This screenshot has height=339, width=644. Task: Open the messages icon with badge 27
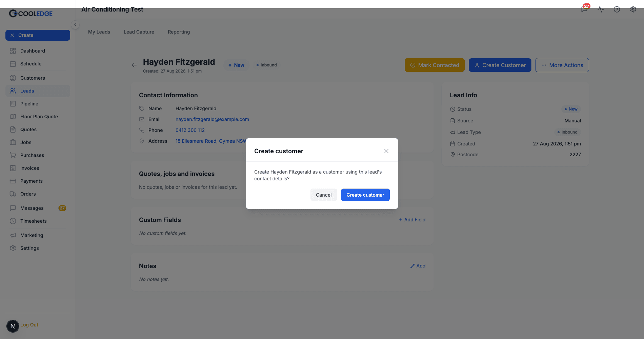pos(585,9)
